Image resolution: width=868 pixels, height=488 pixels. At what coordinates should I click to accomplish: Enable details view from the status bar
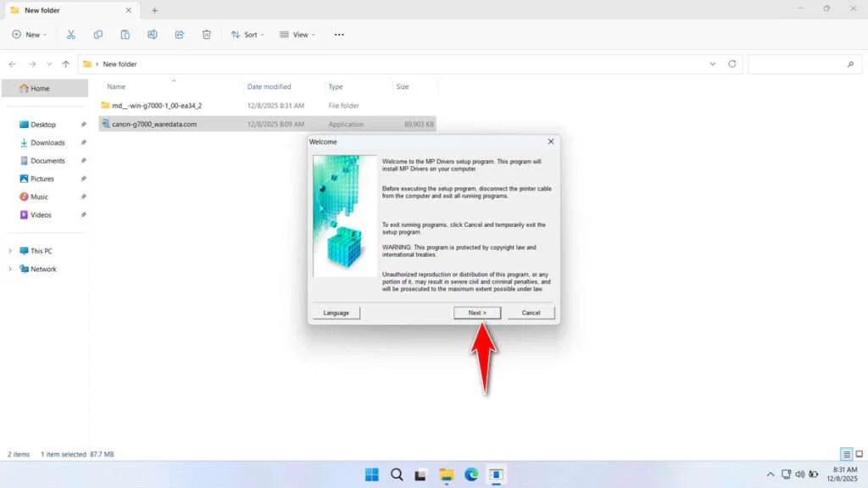(844, 453)
